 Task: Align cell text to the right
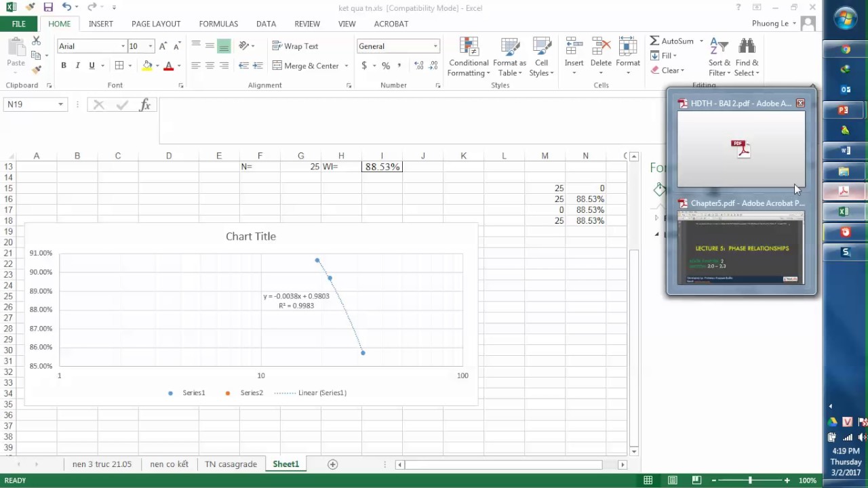(224, 66)
